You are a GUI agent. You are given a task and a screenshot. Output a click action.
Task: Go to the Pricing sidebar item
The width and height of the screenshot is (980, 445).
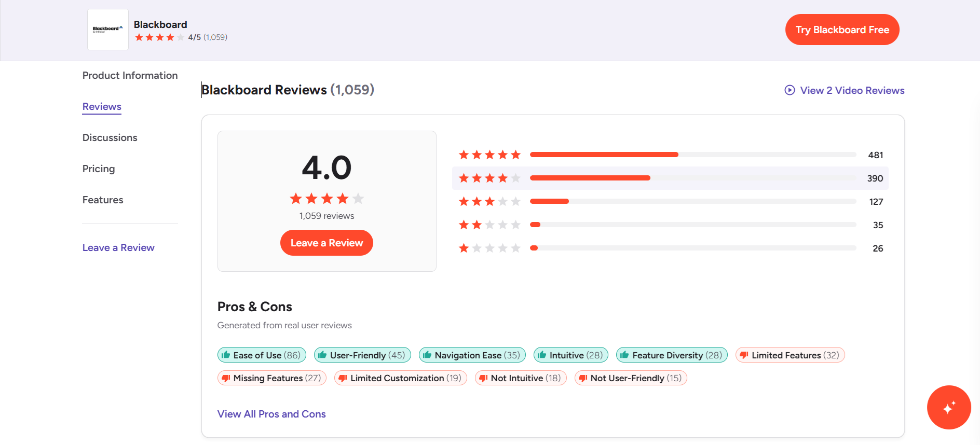coord(99,169)
